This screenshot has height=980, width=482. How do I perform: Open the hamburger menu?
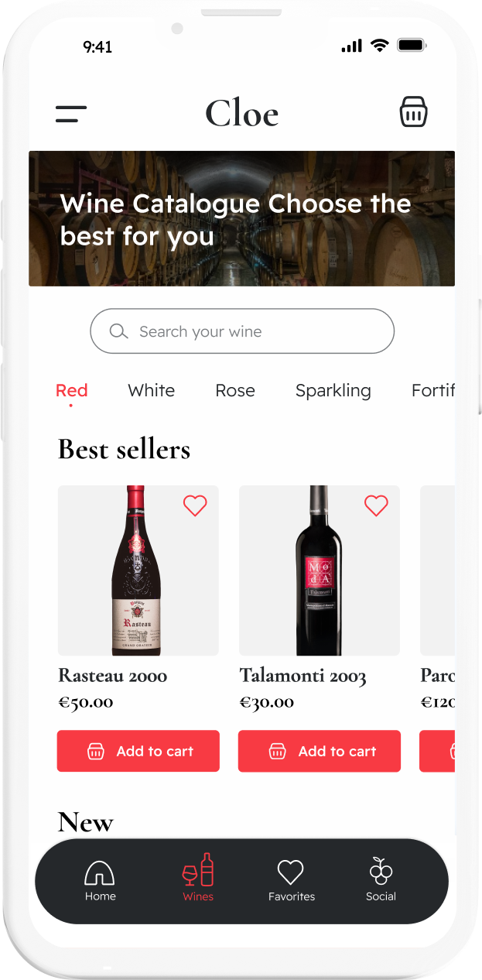point(71,115)
